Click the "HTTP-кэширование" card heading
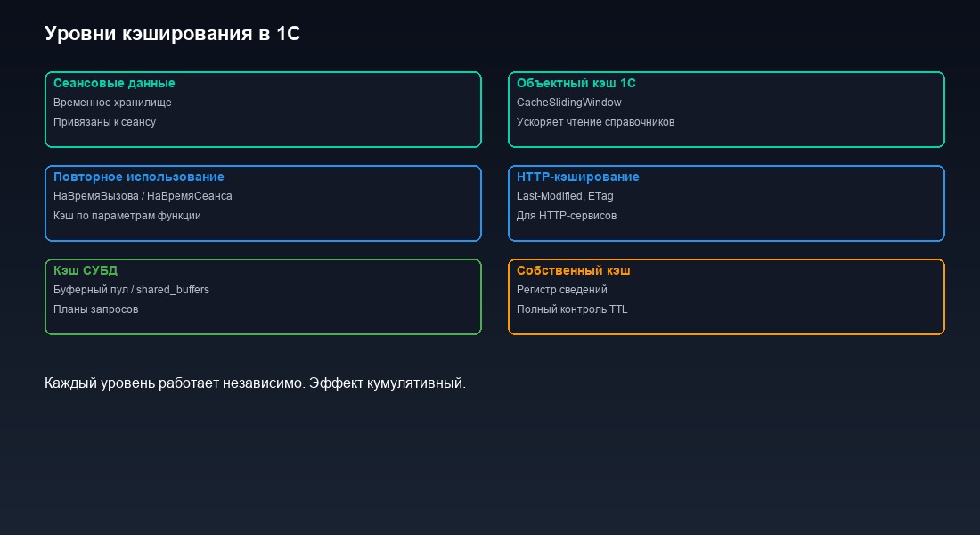The width and height of the screenshot is (980, 535). pyautogui.click(x=577, y=177)
